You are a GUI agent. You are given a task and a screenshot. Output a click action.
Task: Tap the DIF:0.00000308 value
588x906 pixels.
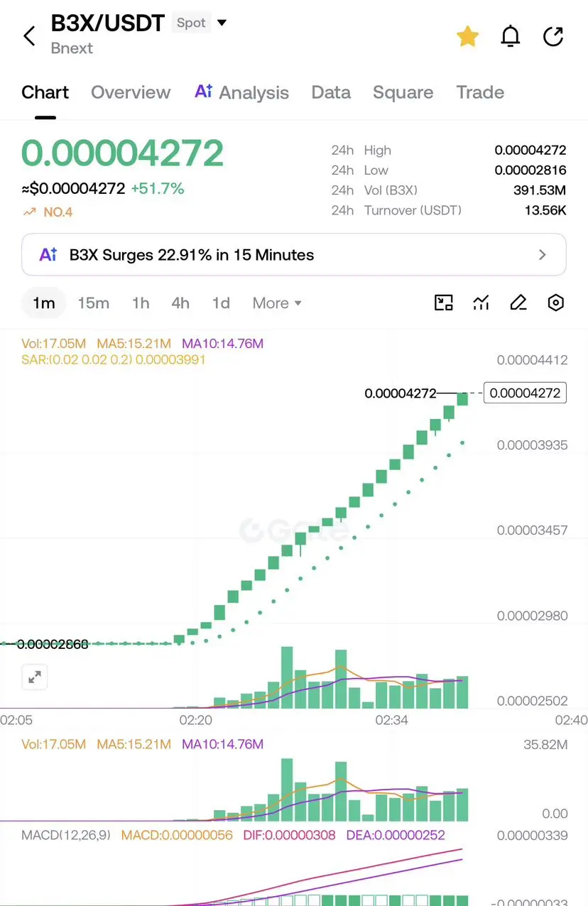[289, 835]
